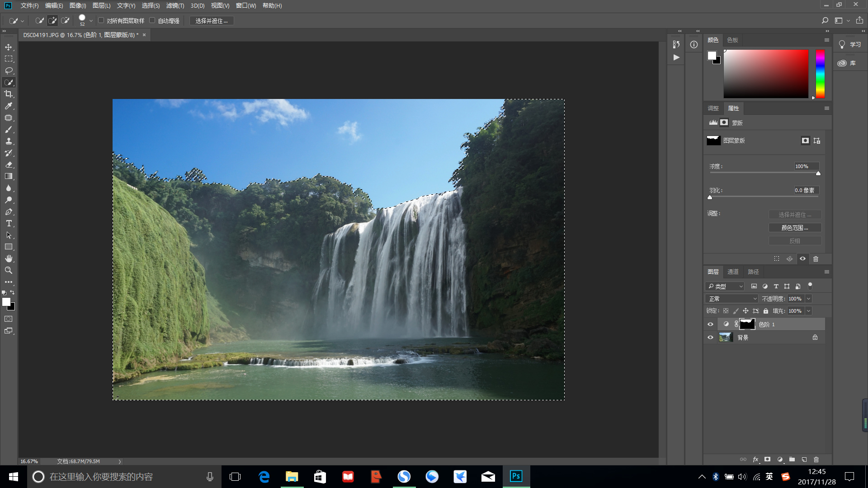868x488 pixels.
Task: Select the Gradient tool
Action: (x=9, y=176)
